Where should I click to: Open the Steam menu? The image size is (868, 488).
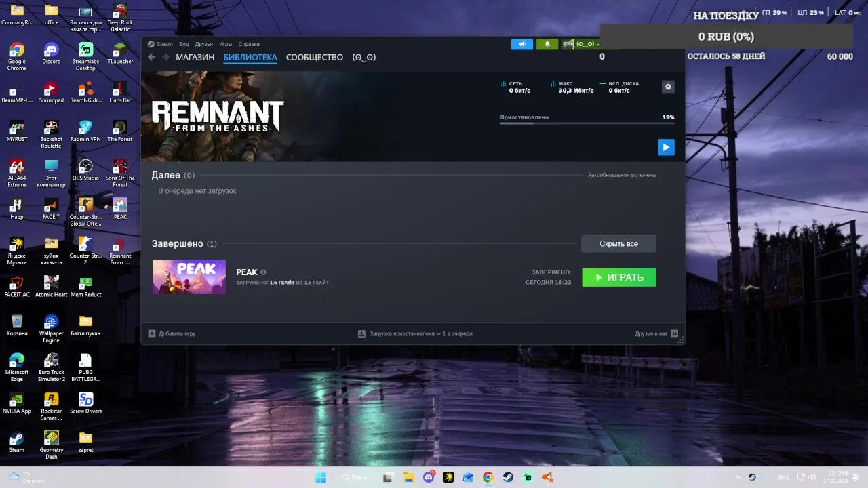(165, 44)
